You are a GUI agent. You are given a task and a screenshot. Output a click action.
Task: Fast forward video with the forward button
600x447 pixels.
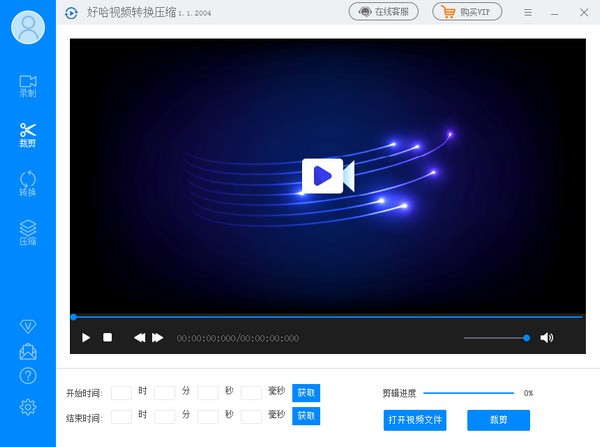157,338
